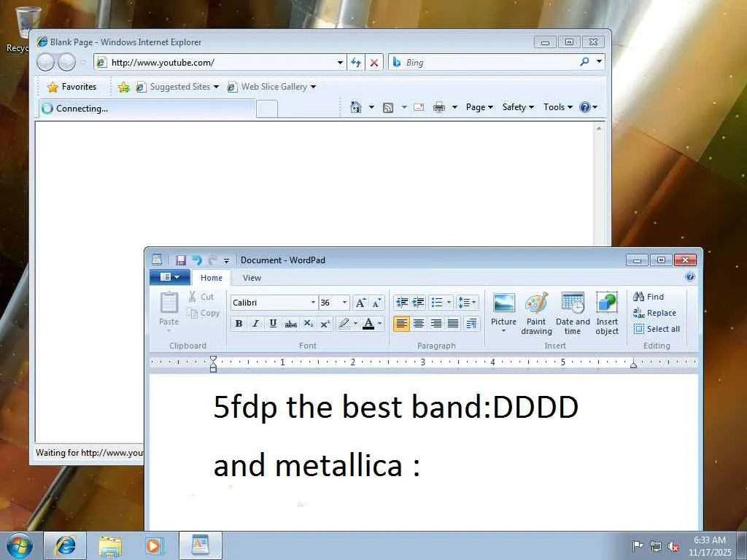Click Replace in the Editing group
This screenshot has width=747, height=560.
tap(654, 313)
